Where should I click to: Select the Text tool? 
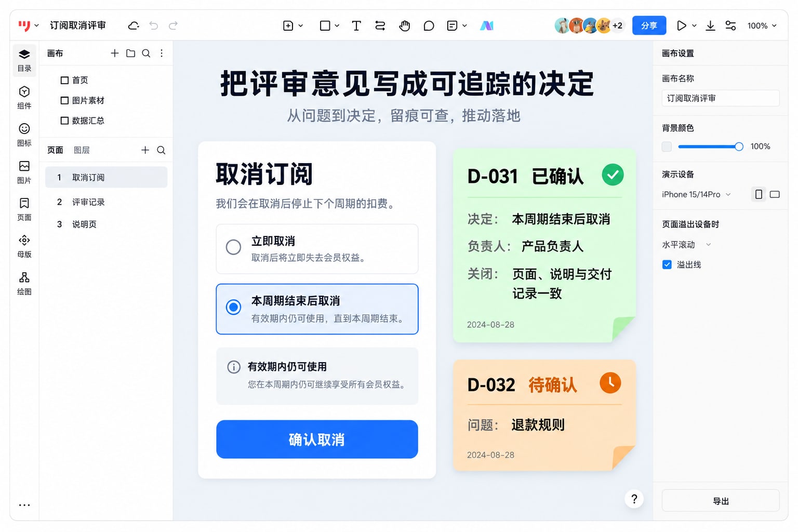(356, 25)
